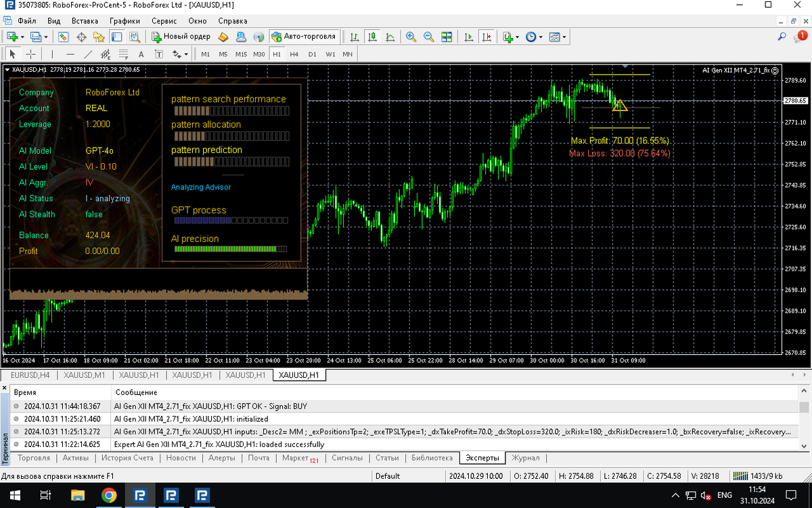Viewport: 812px width, 508px height.
Task: Click the Новый ордер button
Action: (181, 37)
